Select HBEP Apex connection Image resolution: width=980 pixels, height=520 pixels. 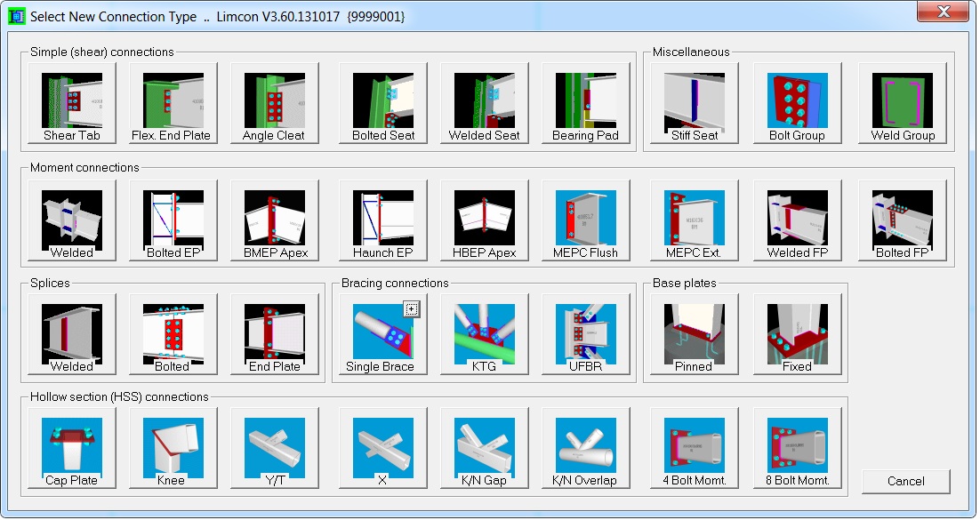coord(485,220)
